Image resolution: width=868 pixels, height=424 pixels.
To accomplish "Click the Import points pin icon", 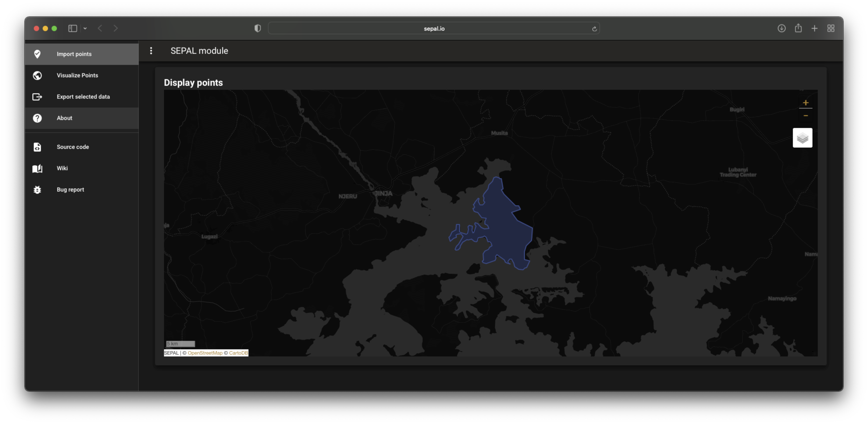I will coord(37,54).
